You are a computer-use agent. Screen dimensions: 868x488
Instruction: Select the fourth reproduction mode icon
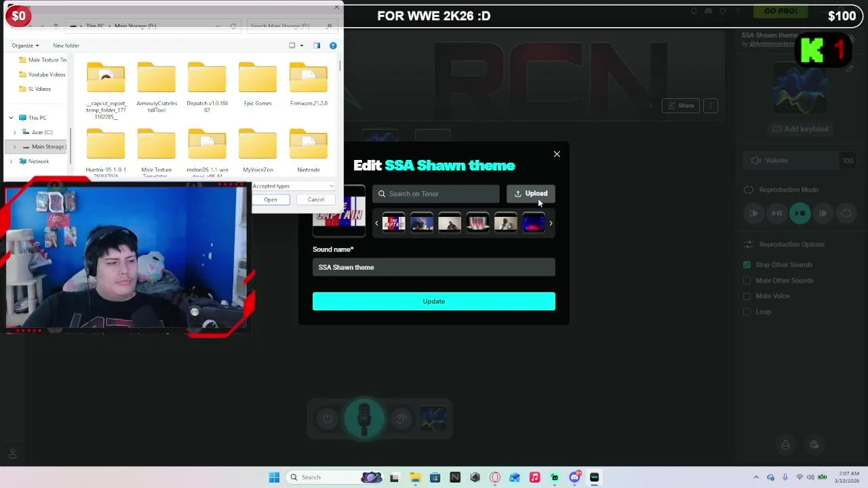click(823, 213)
